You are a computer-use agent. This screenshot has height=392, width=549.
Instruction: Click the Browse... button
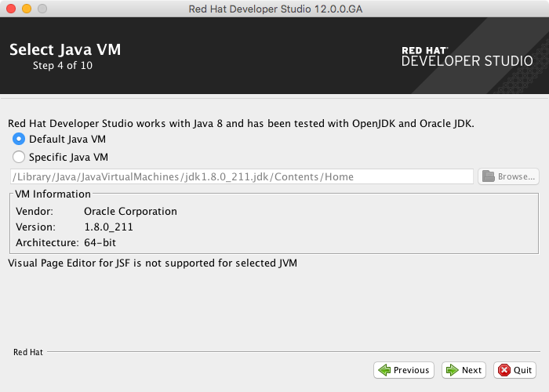(508, 176)
